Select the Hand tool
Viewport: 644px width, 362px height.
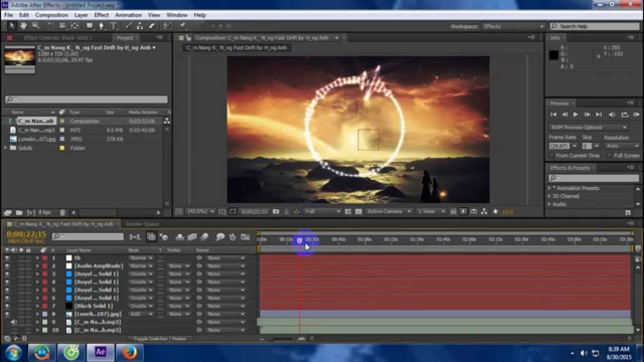point(24,26)
